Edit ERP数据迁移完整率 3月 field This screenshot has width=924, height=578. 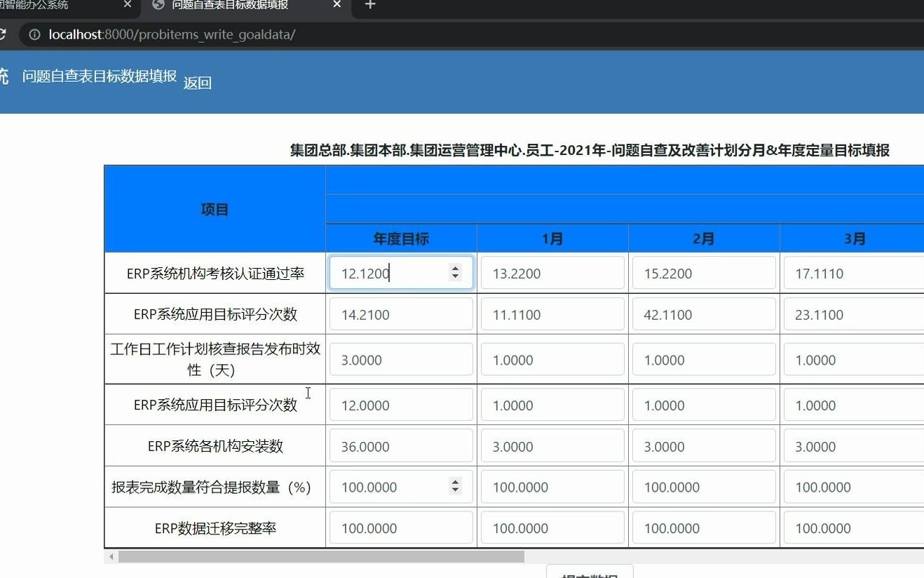tap(854, 528)
